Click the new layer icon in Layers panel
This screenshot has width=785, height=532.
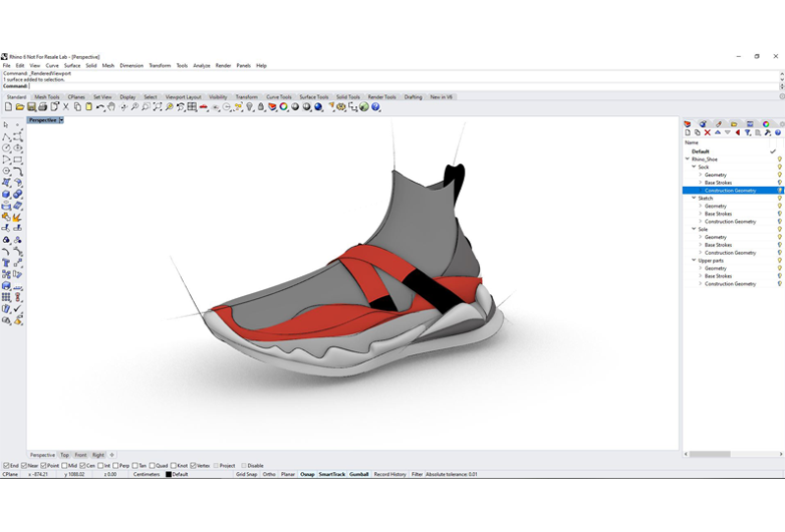[x=687, y=133]
